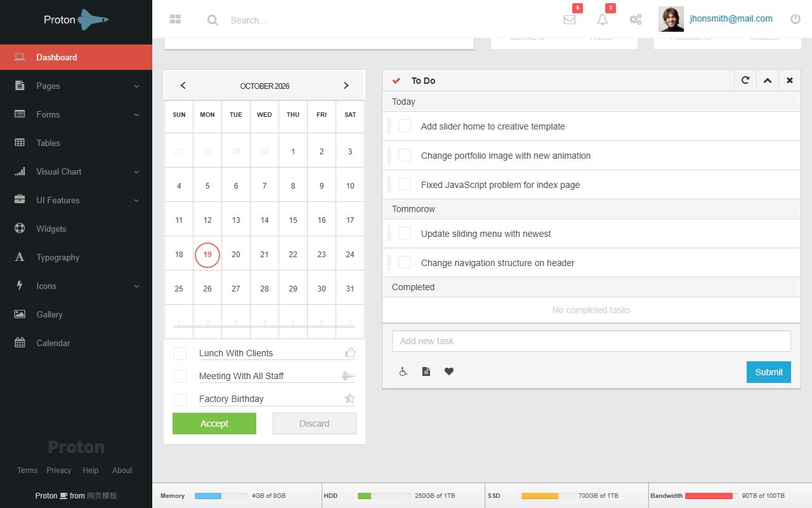Screen dimensions: 812x508
Task: Open Tables in the sidebar
Action: pyautogui.click(x=76, y=143)
